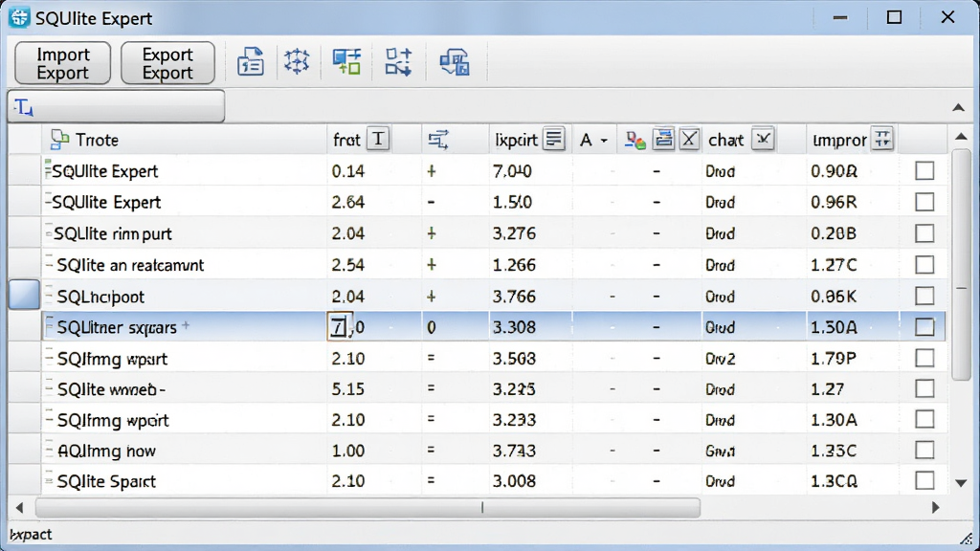This screenshot has width=980, height=551.
Task: Tick checkbox for SQlite Sparct row
Action: pos(924,480)
